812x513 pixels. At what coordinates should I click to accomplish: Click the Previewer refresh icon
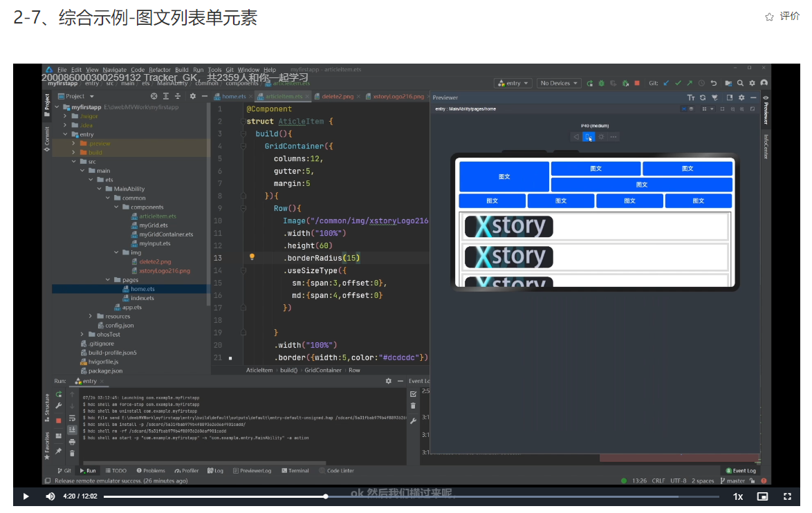click(x=703, y=97)
